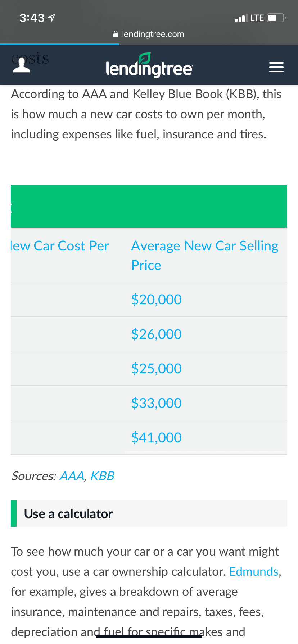Tap the padlock icon in address bar
This screenshot has height=644, width=298.
pyautogui.click(x=116, y=34)
